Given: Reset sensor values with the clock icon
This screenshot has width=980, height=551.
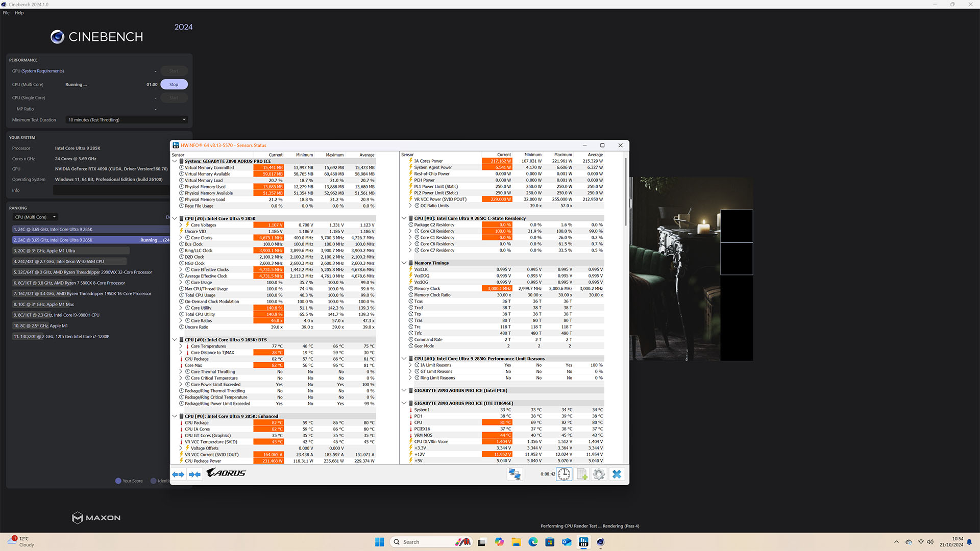Looking at the screenshot, I should [564, 474].
